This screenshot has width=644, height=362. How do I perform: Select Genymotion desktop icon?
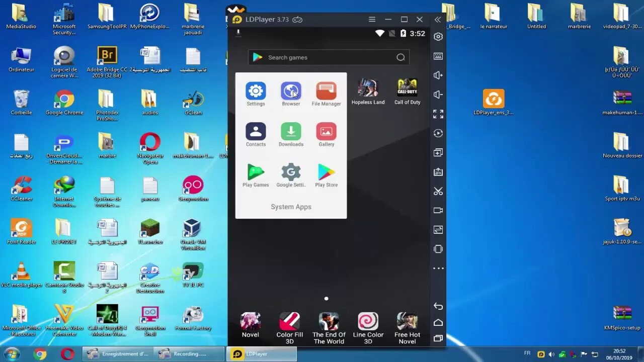pyautogui.click(x=193, y=189)
